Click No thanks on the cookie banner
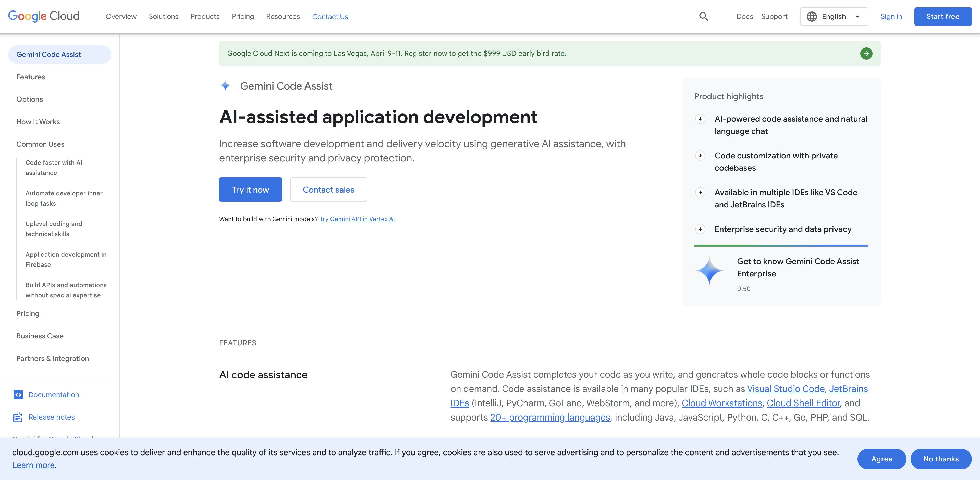Image resolution: width=980 pixels, height=480 pixels. coord(941,459)
